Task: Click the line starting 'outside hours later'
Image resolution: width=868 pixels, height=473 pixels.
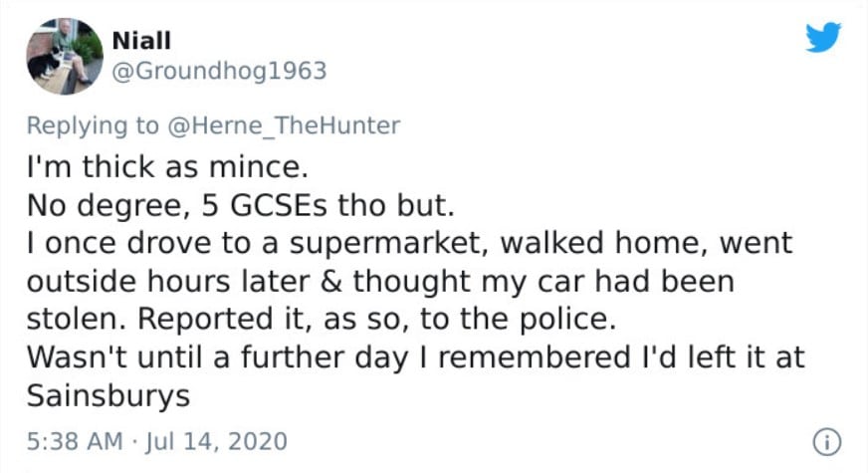Action: 380,282
